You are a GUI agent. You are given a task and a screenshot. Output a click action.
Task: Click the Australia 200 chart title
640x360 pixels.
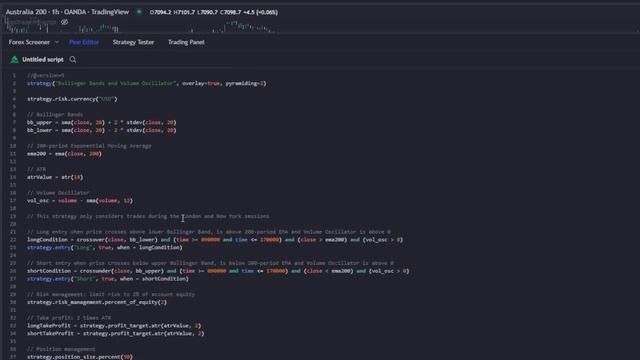(x=67, y=12)
